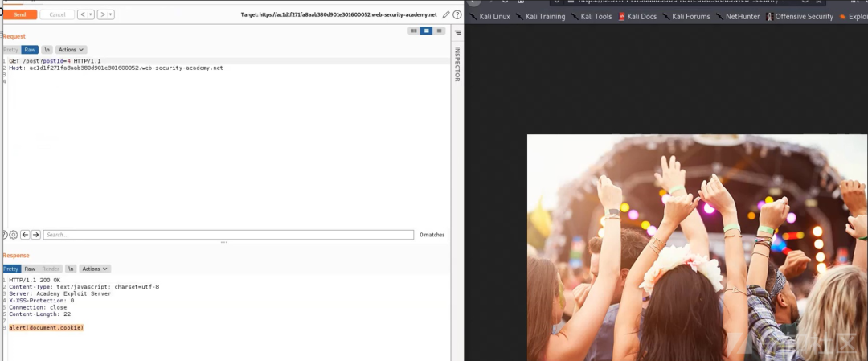This screenshot has width=868, height=361.
Task: Jump to previous search match arrow
Action: (x=26, y=235)
